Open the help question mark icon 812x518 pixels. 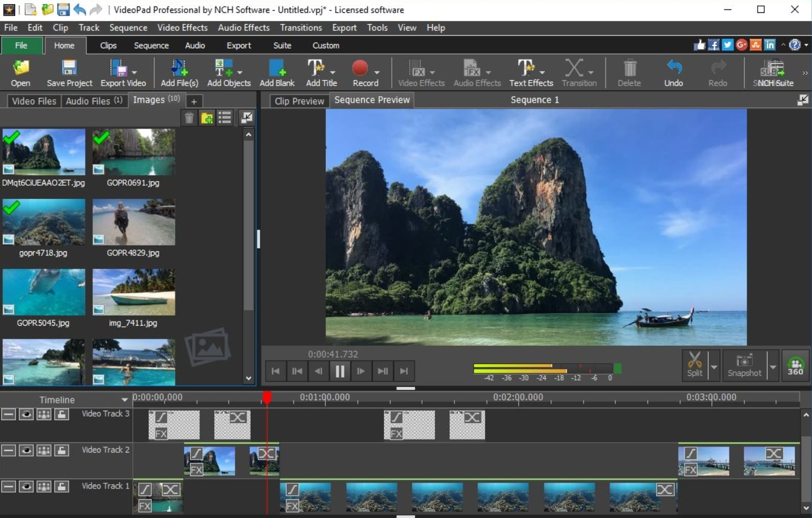pos(795,45)
